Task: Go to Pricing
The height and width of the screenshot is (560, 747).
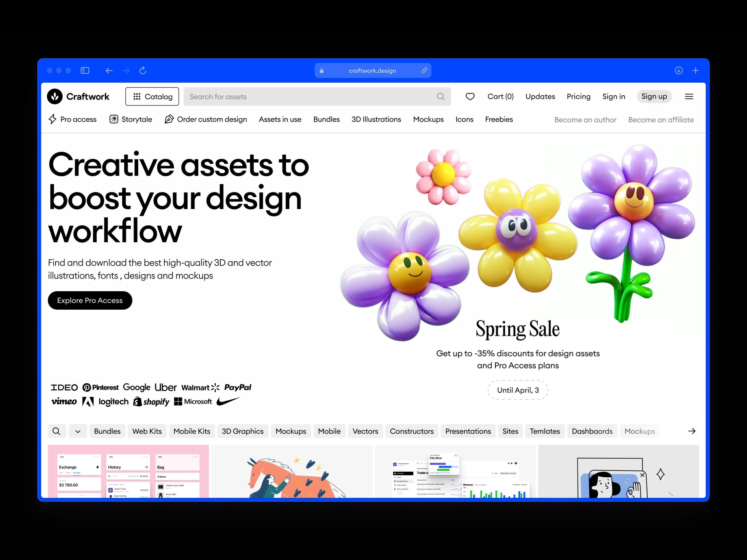Action: 578,97
